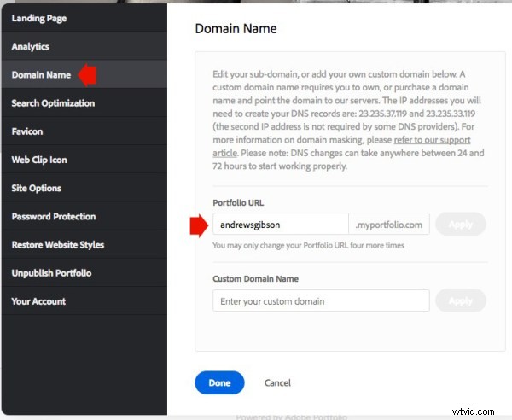This screenshot has height=420, width=512.
Task: Click Unpublish Portfolio in the sidebar
Action: [51, 272]
